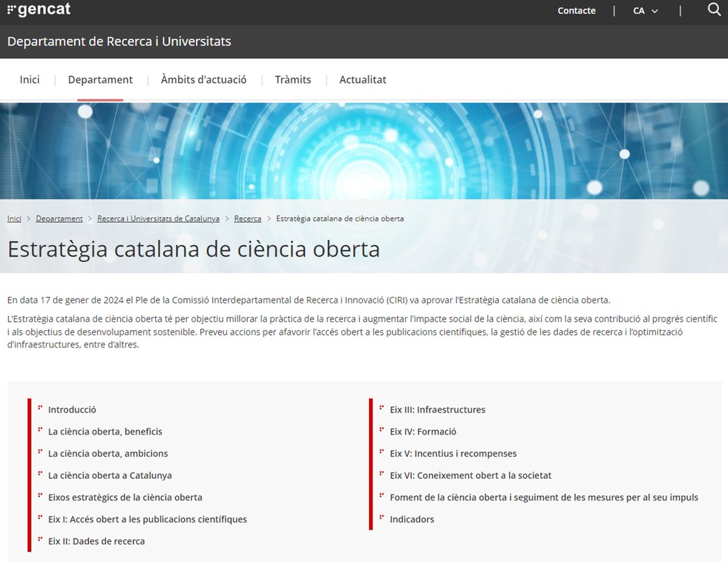Open the Tràmits menu
The height and width of the screenshot is (562, 728).
[293, 80]
